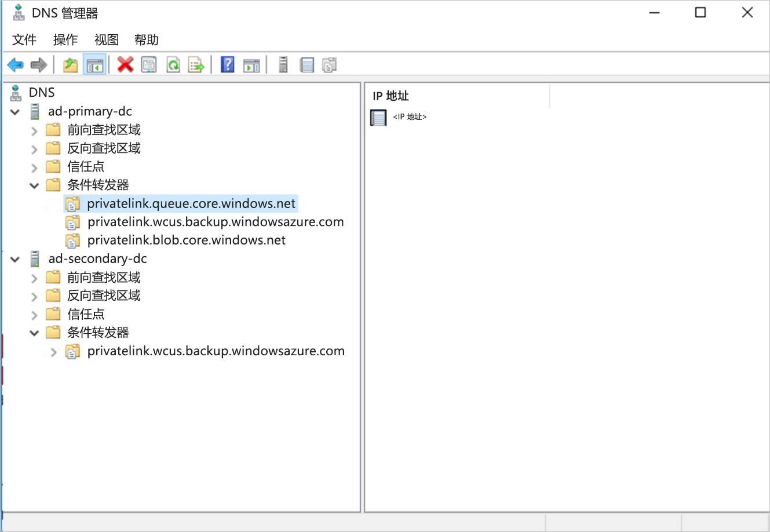The image size is (770, 532).
Task: Select the ad-secondary-dc tree label
Action: [97, 258]
